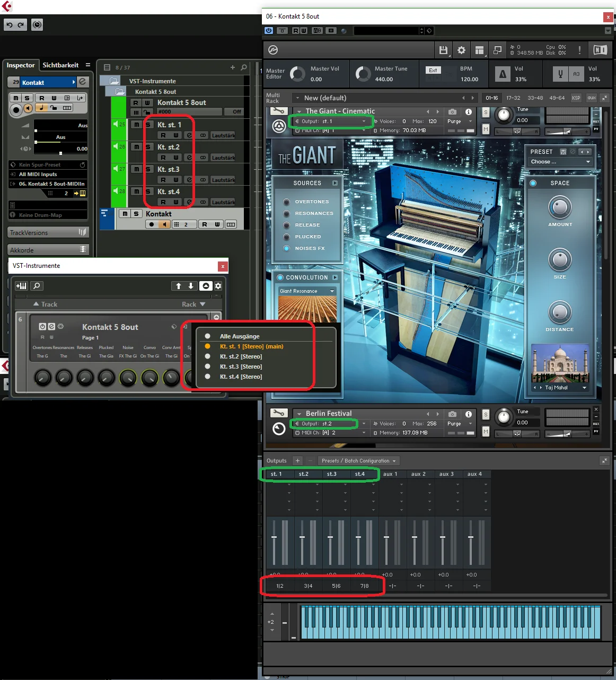Image resolution: width=616 pixels, height=680 pixels.
Task: Toggle the tuning fork reference tone icon
Action: [x=560, y=74]
